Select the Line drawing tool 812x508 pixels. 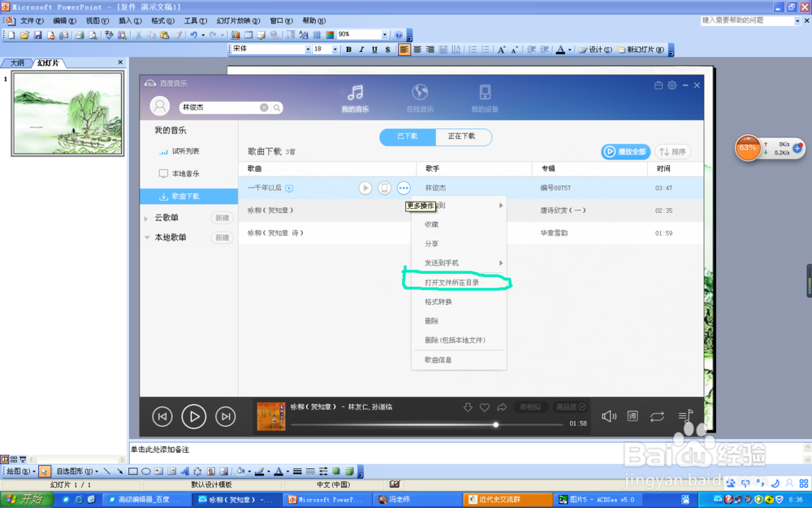106,471
